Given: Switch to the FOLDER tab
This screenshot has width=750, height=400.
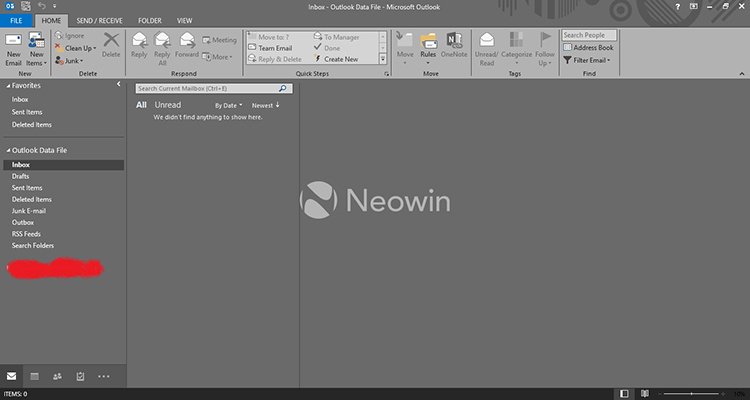Looking at the screenshot, I should (150, 21).
